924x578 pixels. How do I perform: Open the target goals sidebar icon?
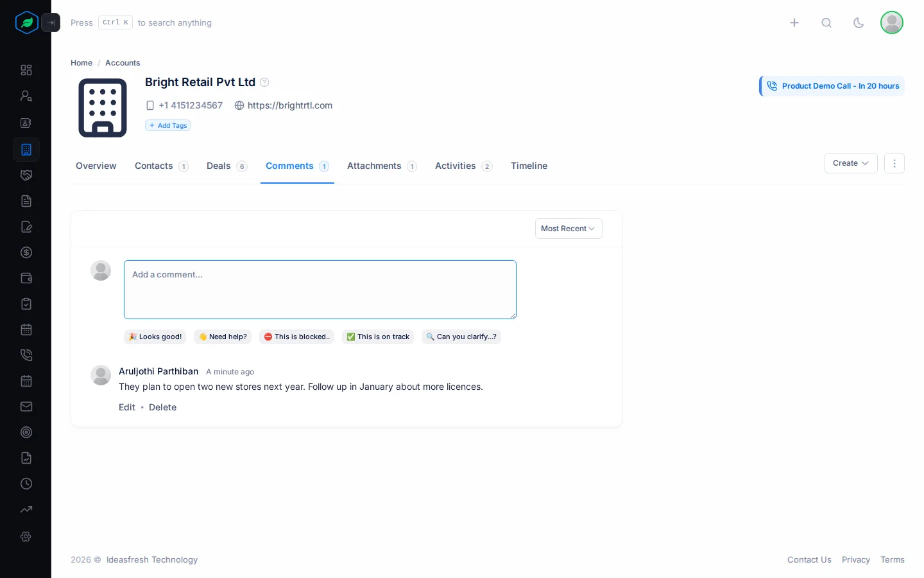[x=26, y=432]
